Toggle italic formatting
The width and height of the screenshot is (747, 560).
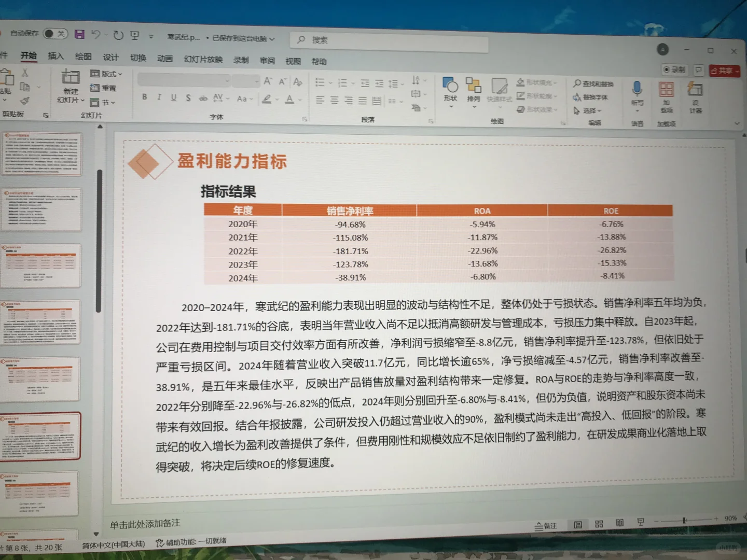pyautogui.click(x=159, y=97)
